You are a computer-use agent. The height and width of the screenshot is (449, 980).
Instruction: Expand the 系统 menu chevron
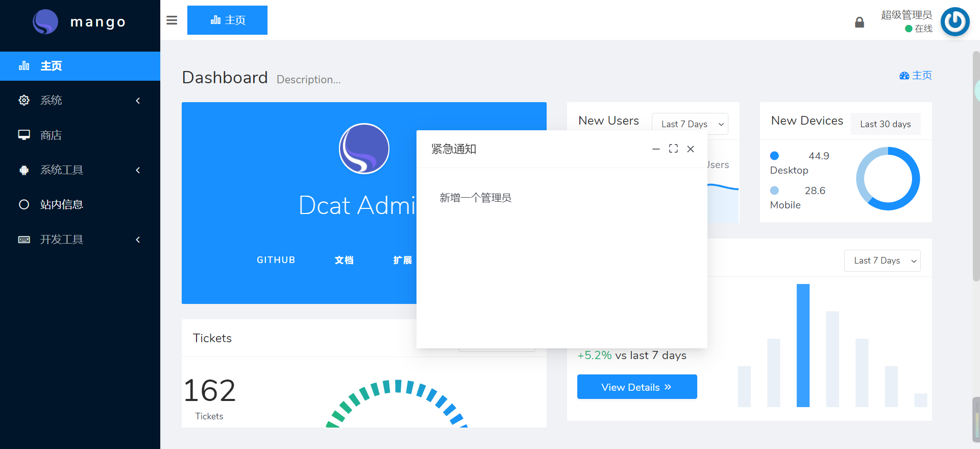[x=138, y=101]
